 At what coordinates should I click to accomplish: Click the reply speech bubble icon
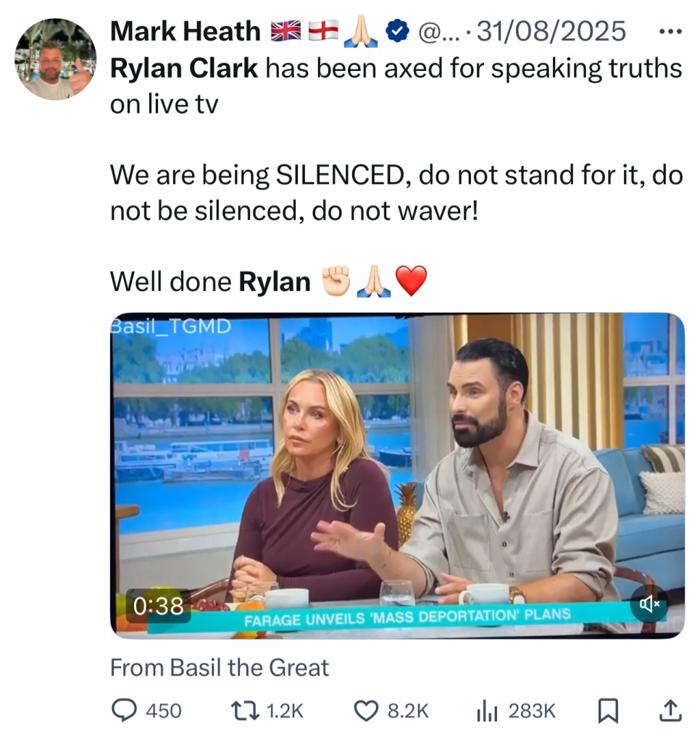tap(122, 711)
